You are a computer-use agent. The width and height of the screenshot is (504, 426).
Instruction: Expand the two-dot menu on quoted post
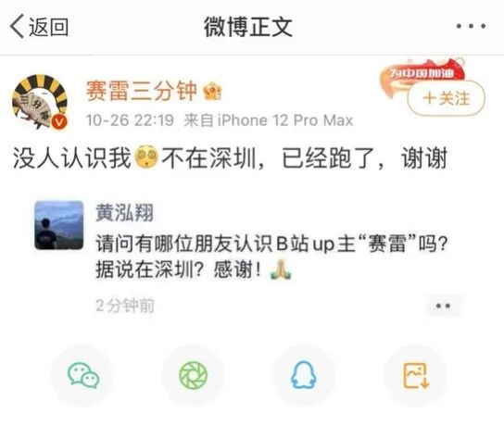click(x=444, y=306)
